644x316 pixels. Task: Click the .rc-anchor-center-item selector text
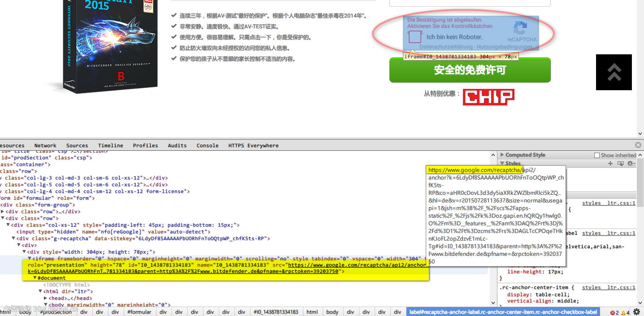coord(534,287)
